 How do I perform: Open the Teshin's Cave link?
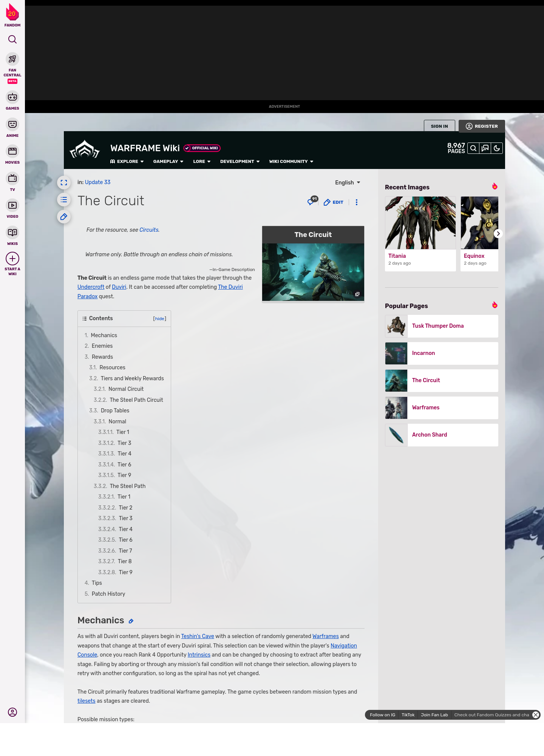click(x=198, y=636)
